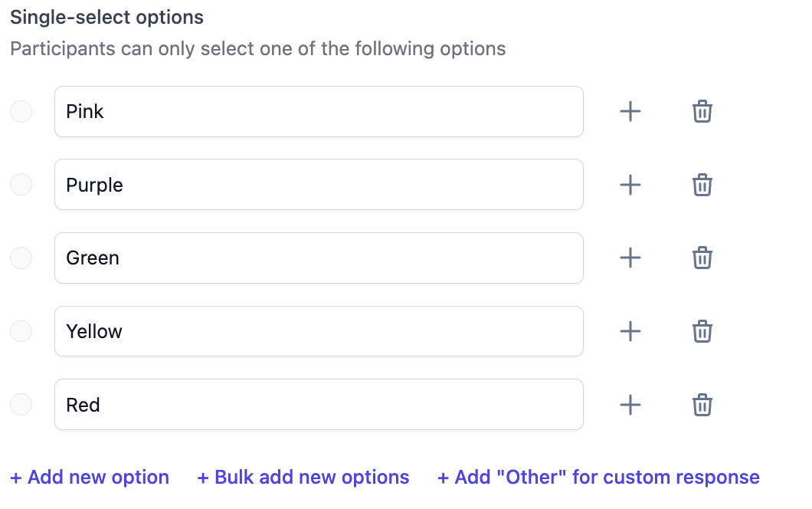
Task: Choose the radio button next to Red
Action: 21,405
